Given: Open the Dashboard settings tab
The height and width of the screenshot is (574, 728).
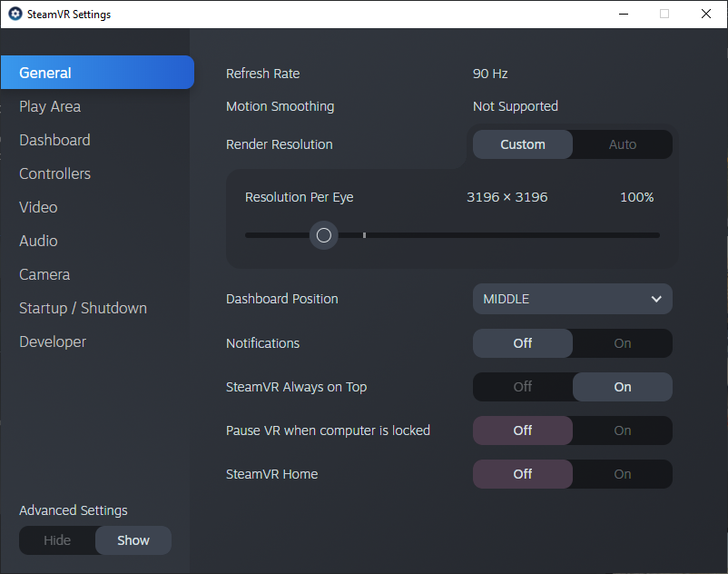Looking at the screenshot, I should tap(54, 140).
